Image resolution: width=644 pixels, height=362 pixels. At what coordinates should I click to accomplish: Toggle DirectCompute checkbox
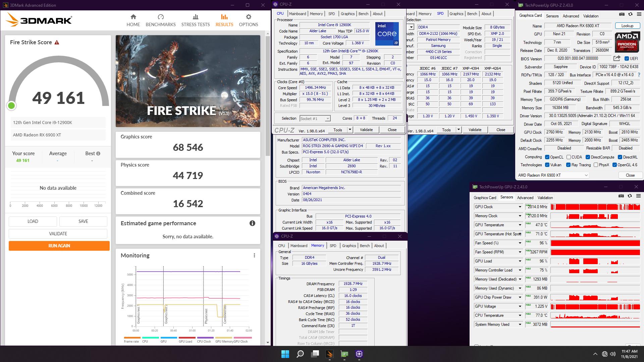(588, 157)
